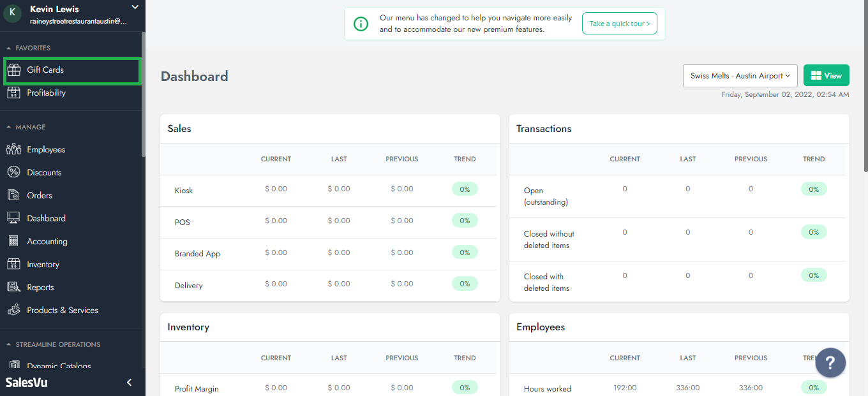Click the page vertical scrollbar

pyautogui.click(x=865, y=96)
